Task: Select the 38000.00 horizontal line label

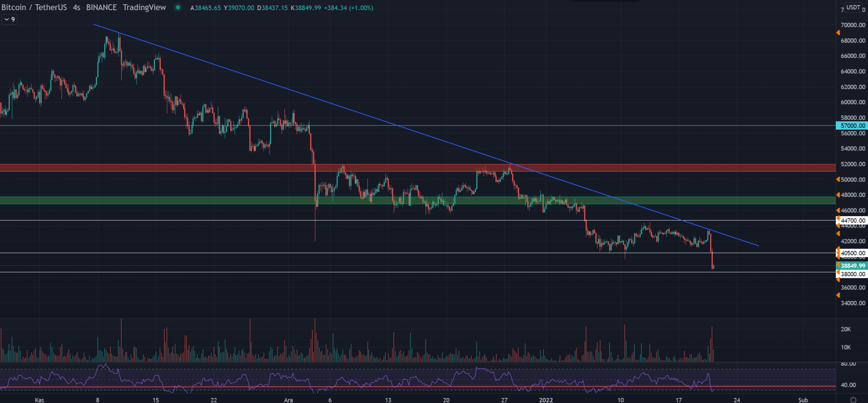Action: (852, 274)
